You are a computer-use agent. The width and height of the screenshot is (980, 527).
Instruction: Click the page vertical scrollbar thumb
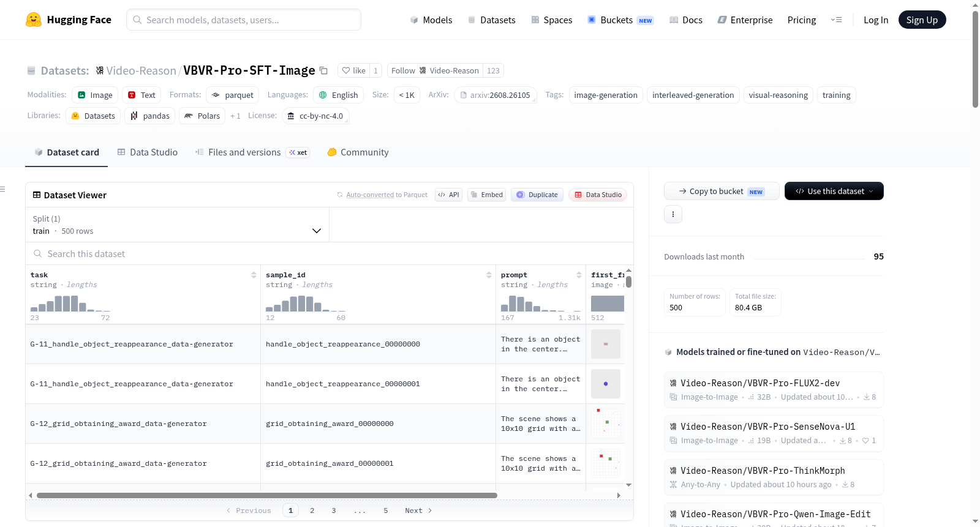975,59
